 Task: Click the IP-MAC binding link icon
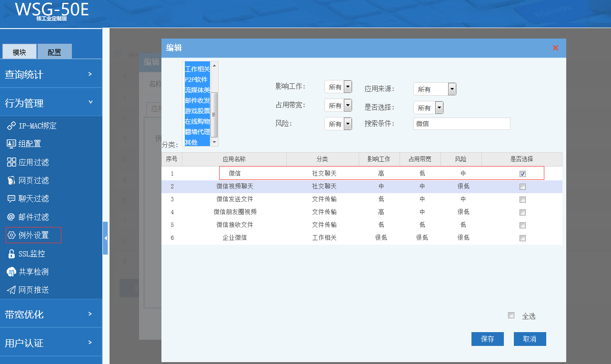click(11, 126)
